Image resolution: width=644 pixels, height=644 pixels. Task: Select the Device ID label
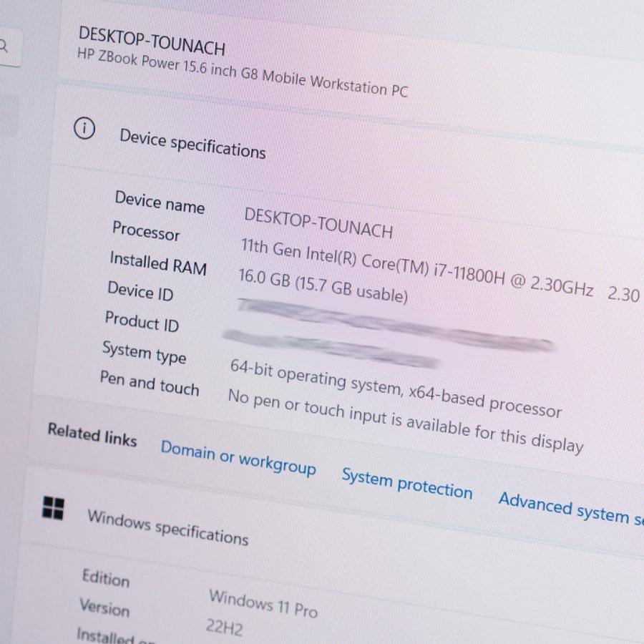click(x=140, y=291)
